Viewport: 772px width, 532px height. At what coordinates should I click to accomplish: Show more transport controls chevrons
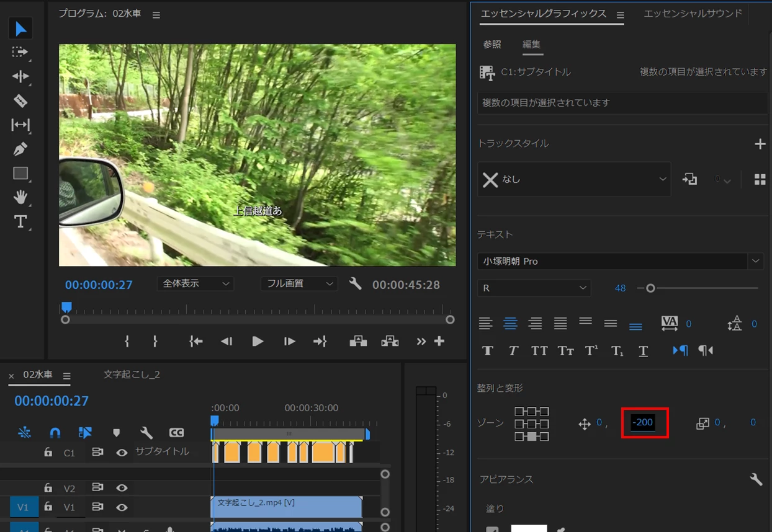point(421,341)
